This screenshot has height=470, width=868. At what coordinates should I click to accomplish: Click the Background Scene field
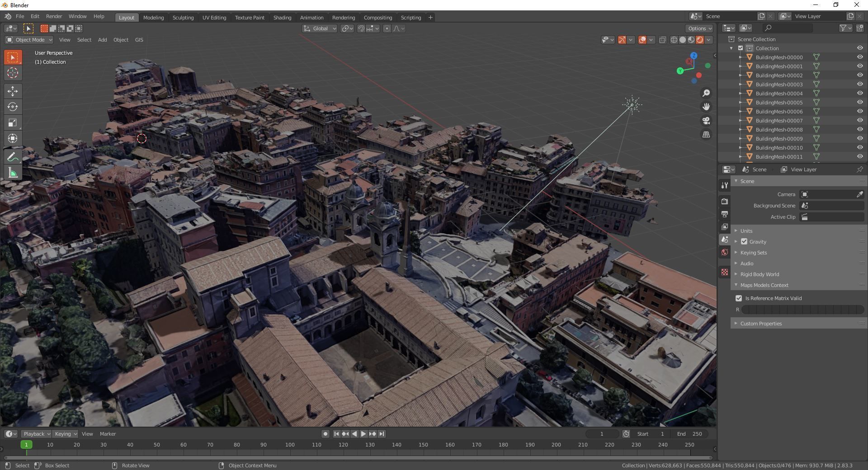pos(832,206)
